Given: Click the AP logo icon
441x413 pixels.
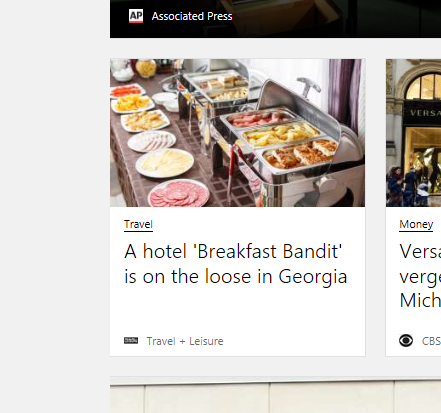Looking at the screenshot, I should 136,16.
